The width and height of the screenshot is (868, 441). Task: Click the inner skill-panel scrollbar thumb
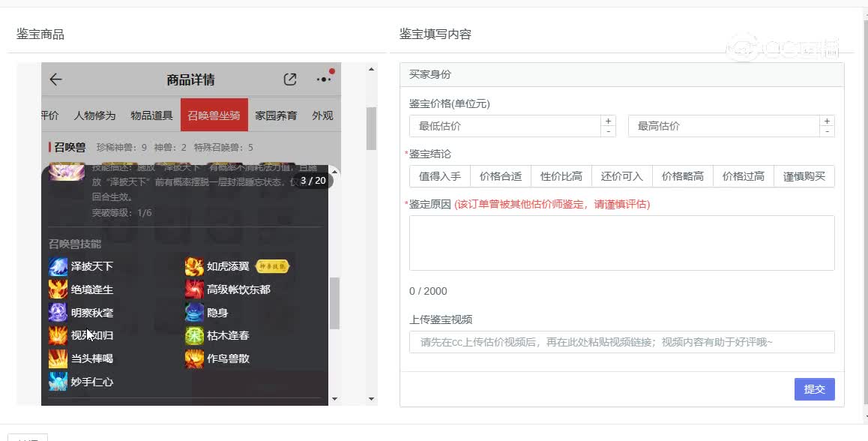pos(334,303)
